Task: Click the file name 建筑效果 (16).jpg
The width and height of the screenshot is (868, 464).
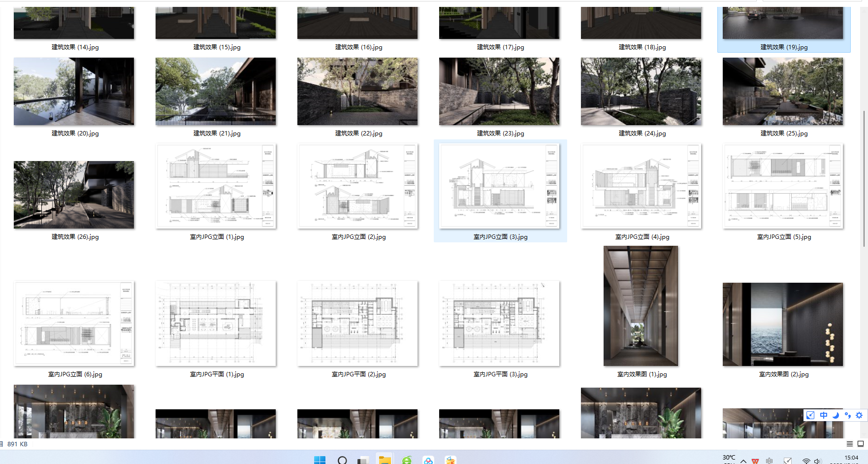Action: click(359, 47)
